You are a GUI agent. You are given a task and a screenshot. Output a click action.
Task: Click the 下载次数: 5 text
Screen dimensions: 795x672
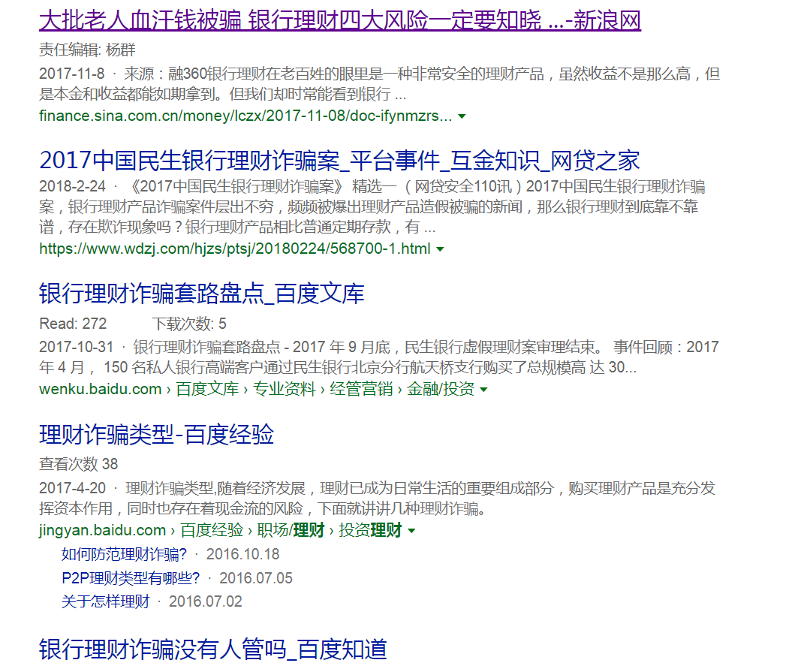pos(189,324)
